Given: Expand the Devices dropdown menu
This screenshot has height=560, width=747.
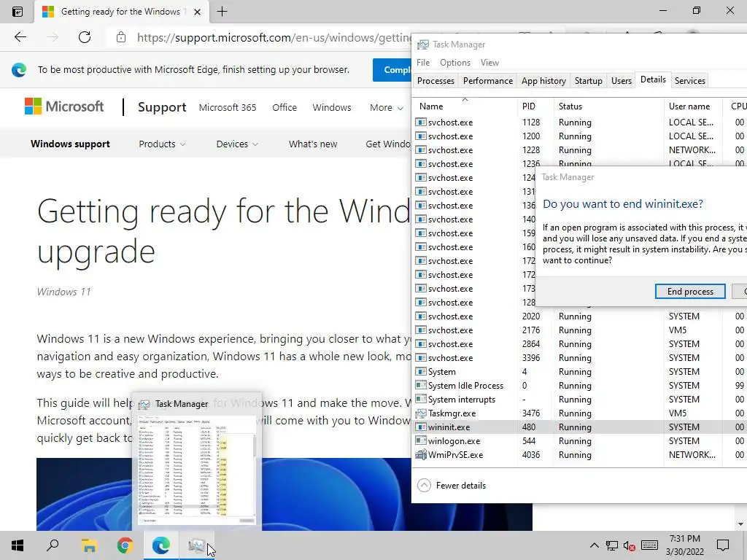Looking at the screenshot, I should (237, 144).
